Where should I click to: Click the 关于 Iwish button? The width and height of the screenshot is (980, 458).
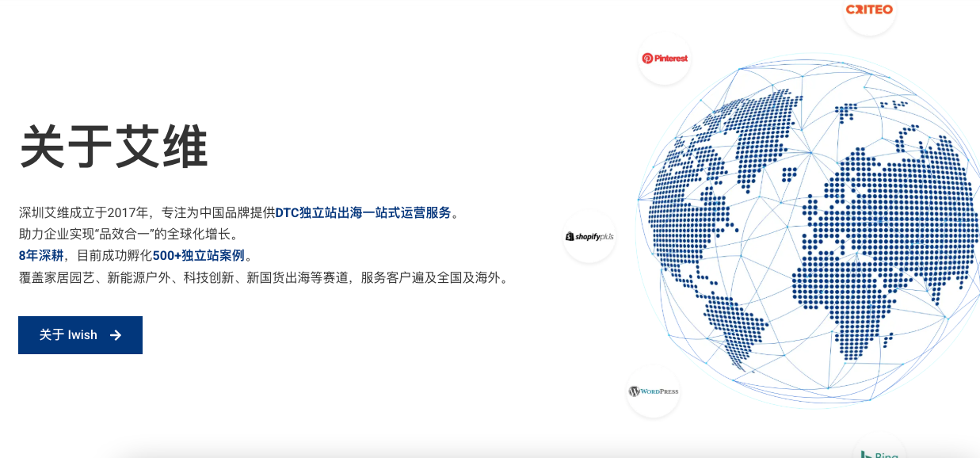point(80,335)
